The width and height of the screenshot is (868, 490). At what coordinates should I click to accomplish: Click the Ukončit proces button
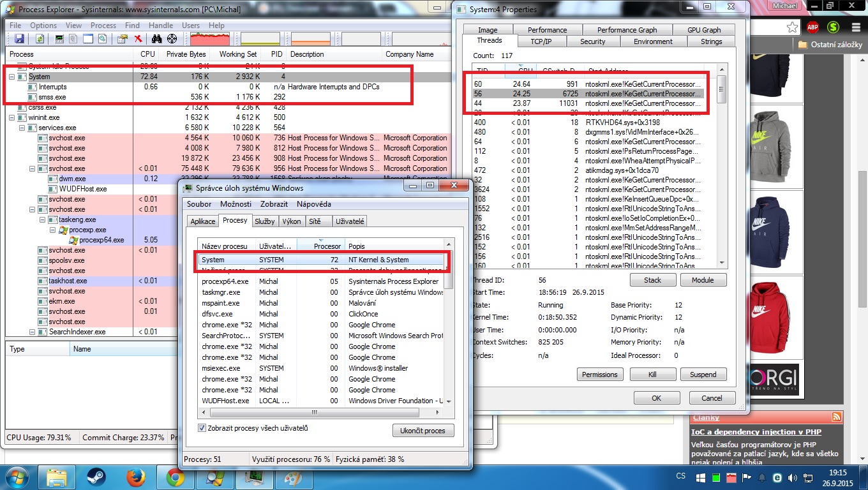pos(423,431)
